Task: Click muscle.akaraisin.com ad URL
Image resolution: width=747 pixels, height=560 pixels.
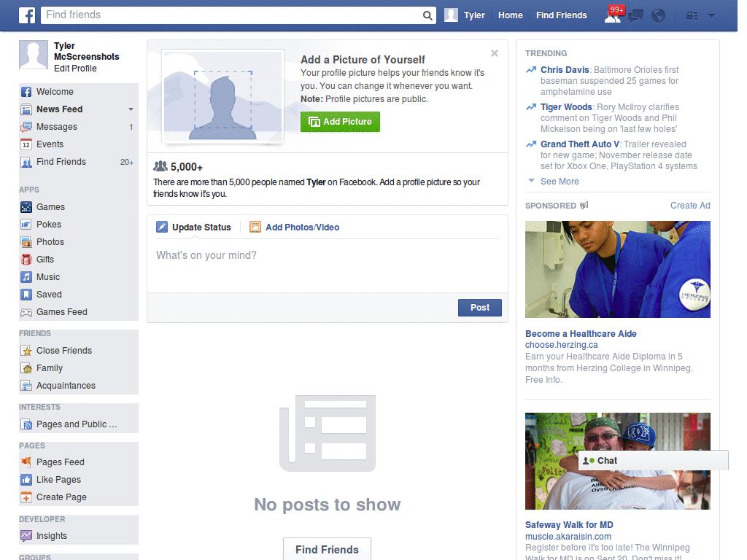Action: point(568,536)
